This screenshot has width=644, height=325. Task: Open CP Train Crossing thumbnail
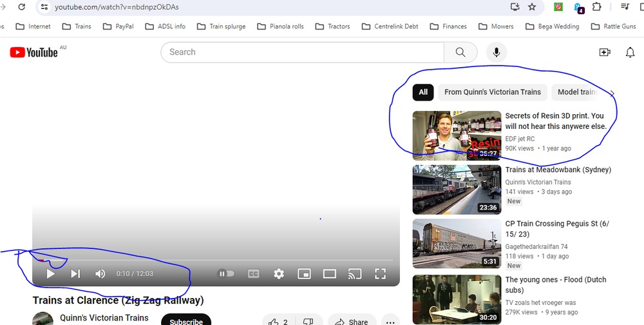[457, 244]
